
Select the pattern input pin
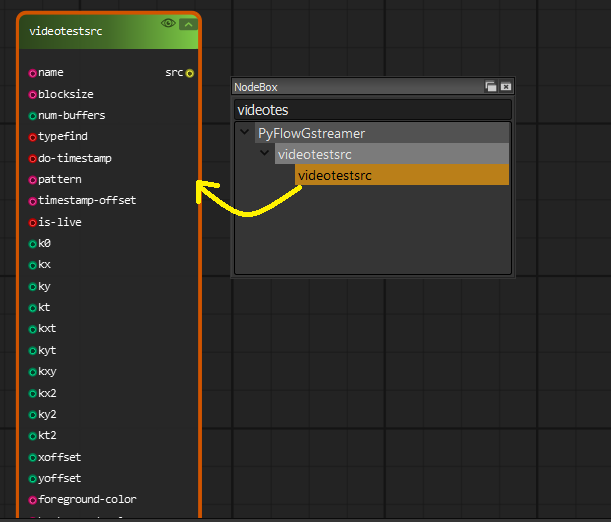pyautogui.click(x=33, y=180)
